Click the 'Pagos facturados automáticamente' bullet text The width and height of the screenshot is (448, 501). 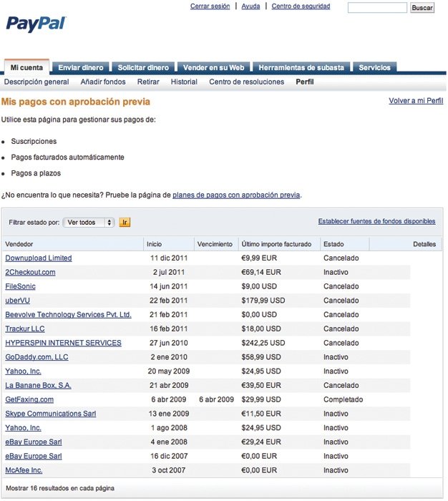tap(67, 157)
